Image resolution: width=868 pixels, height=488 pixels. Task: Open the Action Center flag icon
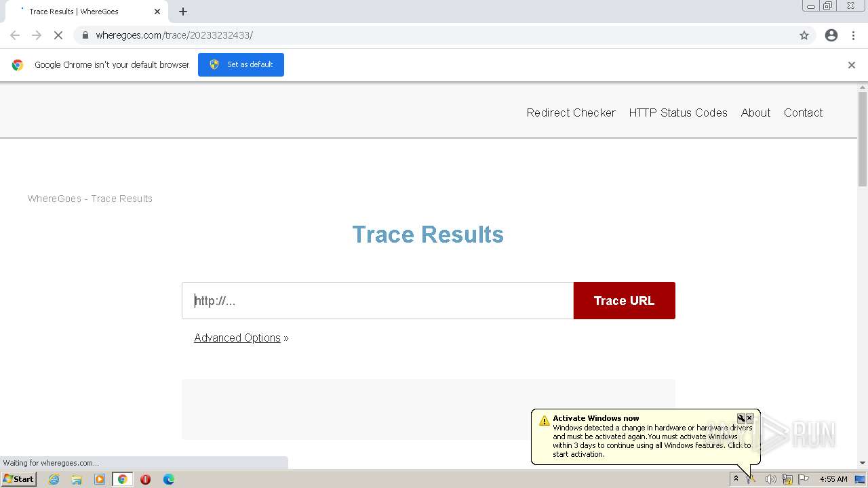click(x=804, y=479)
